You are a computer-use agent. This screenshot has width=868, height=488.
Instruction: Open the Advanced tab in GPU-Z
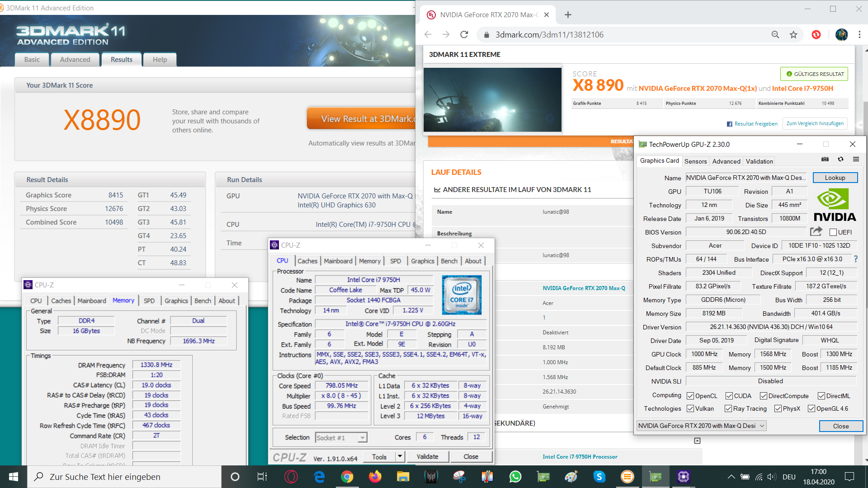coord(726,161)
